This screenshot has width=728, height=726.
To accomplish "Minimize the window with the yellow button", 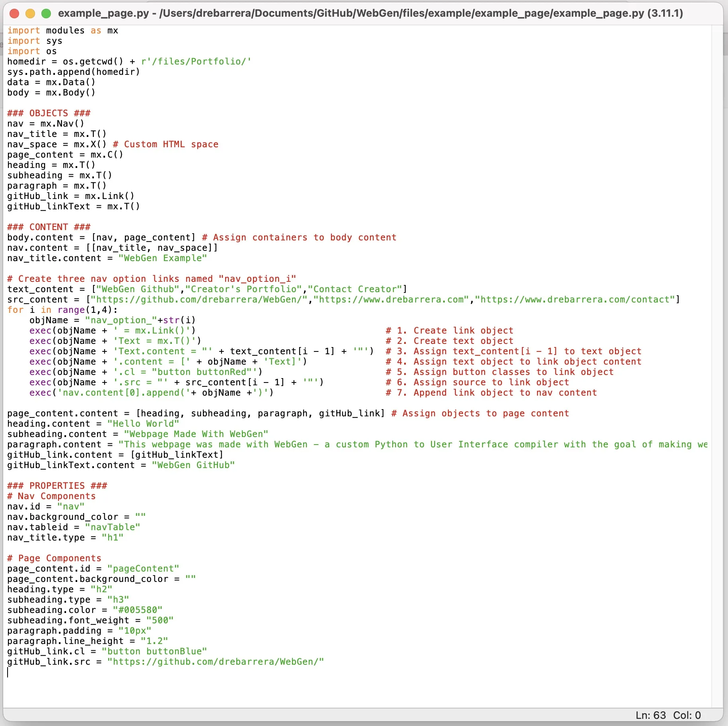I will coord(30,14).
